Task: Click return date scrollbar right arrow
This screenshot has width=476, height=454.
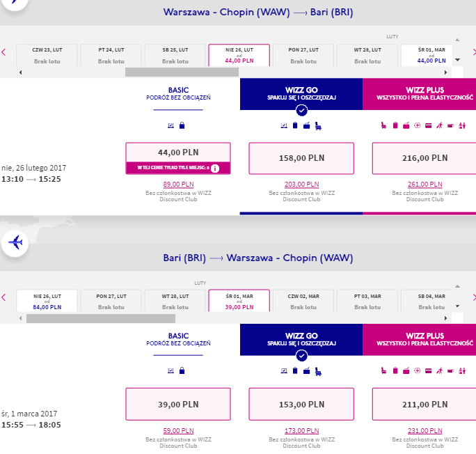Action: click(445, 318)
